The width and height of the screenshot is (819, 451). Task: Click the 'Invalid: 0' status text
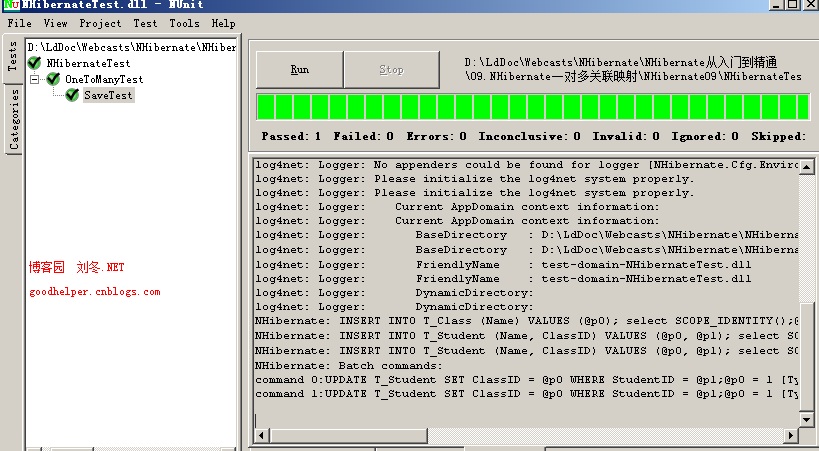[626, 136]
